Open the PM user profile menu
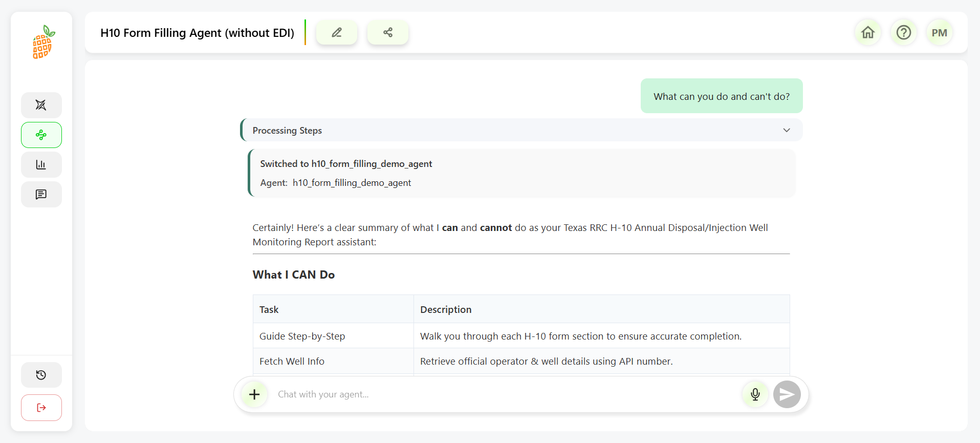This screenshot has width=980, height=443. click(939, 33)
